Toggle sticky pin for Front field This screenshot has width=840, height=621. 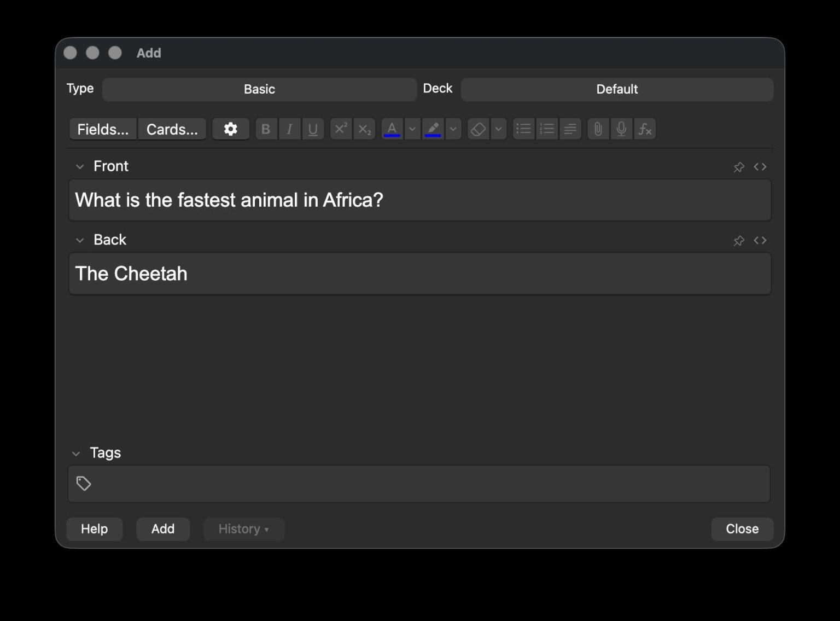[739, 167]
